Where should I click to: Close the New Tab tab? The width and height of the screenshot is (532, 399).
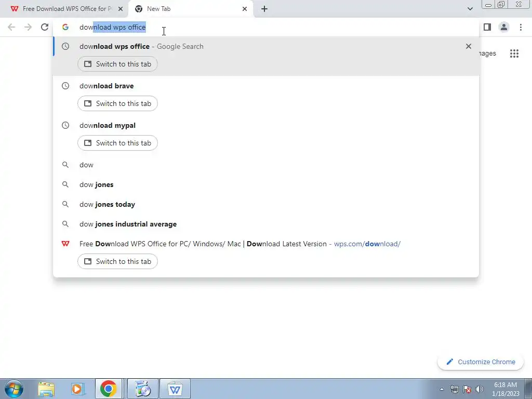coord(245,9)
